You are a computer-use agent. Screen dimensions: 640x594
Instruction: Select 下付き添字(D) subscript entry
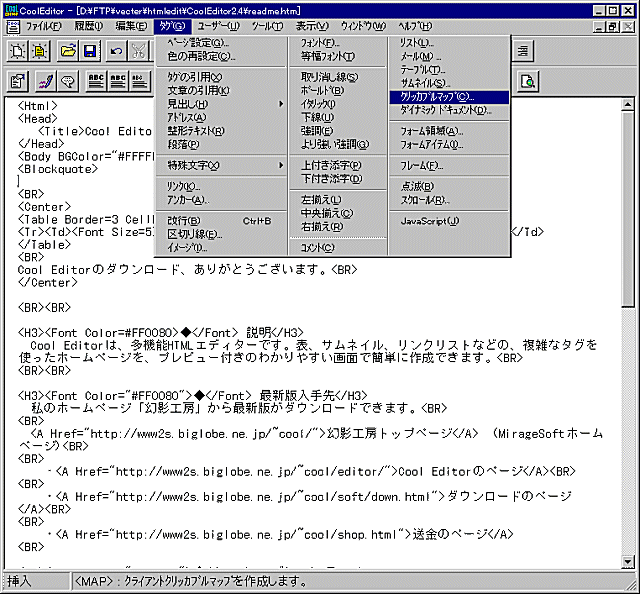[x=338, y=179]
